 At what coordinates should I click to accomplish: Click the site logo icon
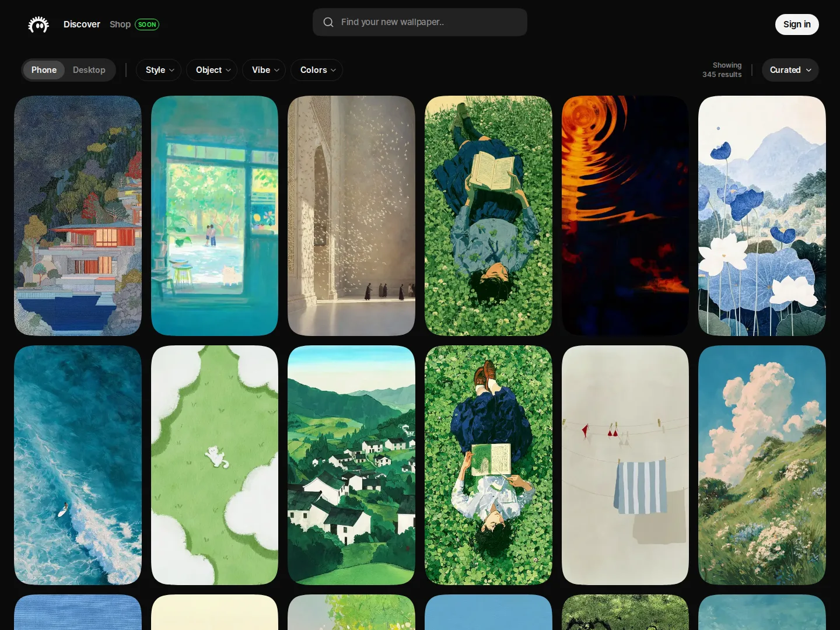click(x=38, y=24)
